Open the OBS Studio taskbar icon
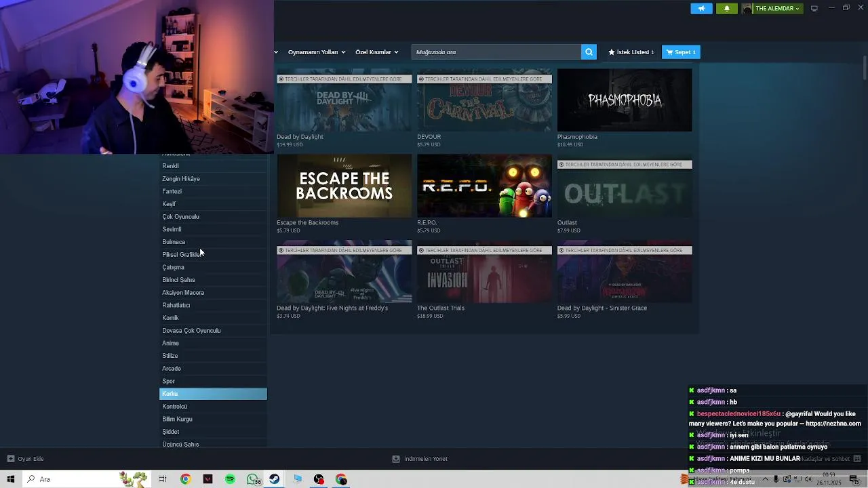Viewport: 868px width, 488px height. 319,479
